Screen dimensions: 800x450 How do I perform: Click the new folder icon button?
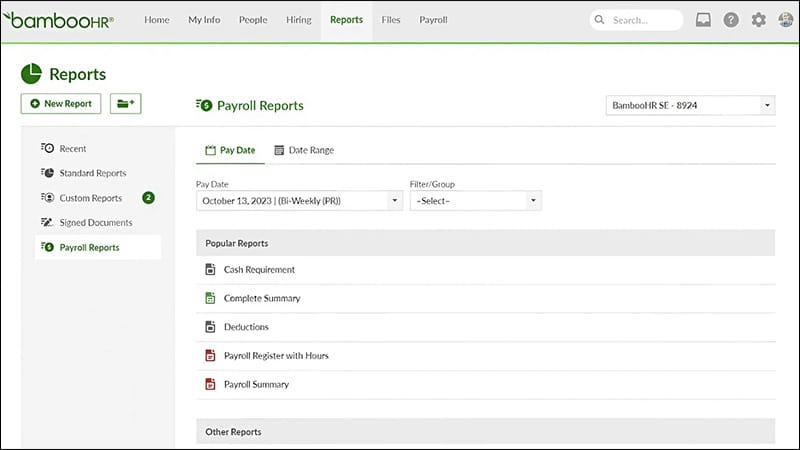coord(126,104)
